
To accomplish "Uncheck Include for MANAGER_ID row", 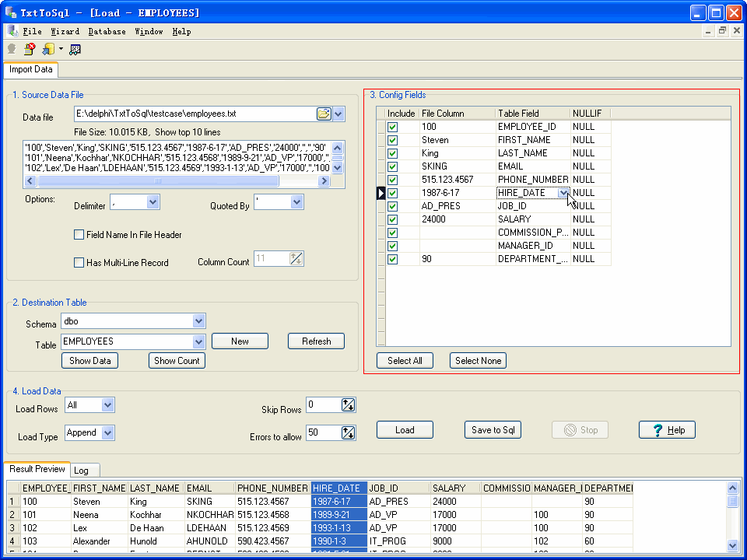I will click(x=392, y=247).
